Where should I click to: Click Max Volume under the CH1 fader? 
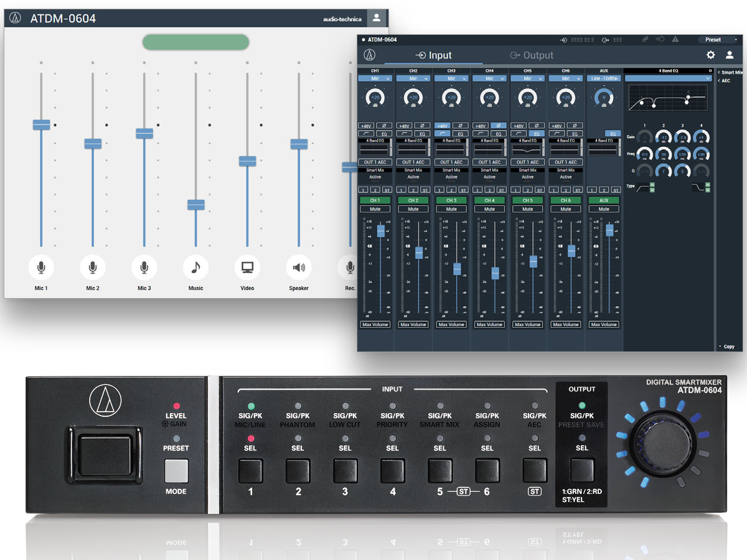pyautogui.click(x=375, y=324)
